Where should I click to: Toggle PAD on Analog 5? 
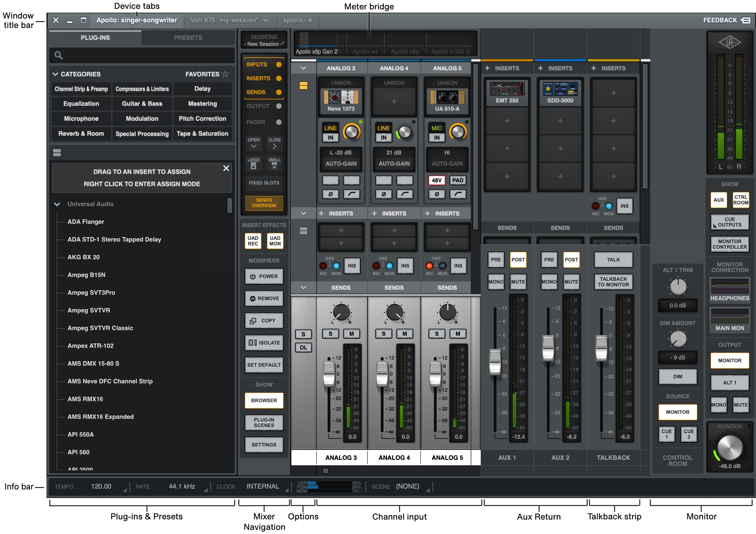click(458, 180)
